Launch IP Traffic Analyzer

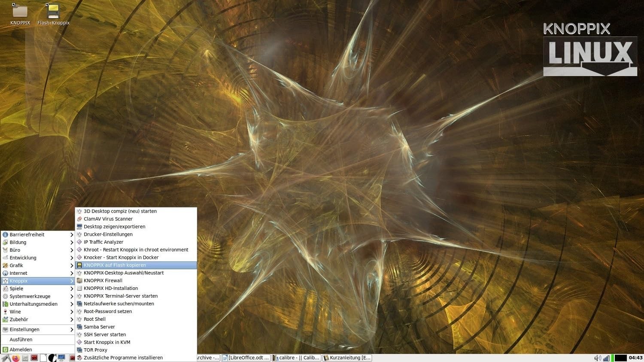coord(136,242)
